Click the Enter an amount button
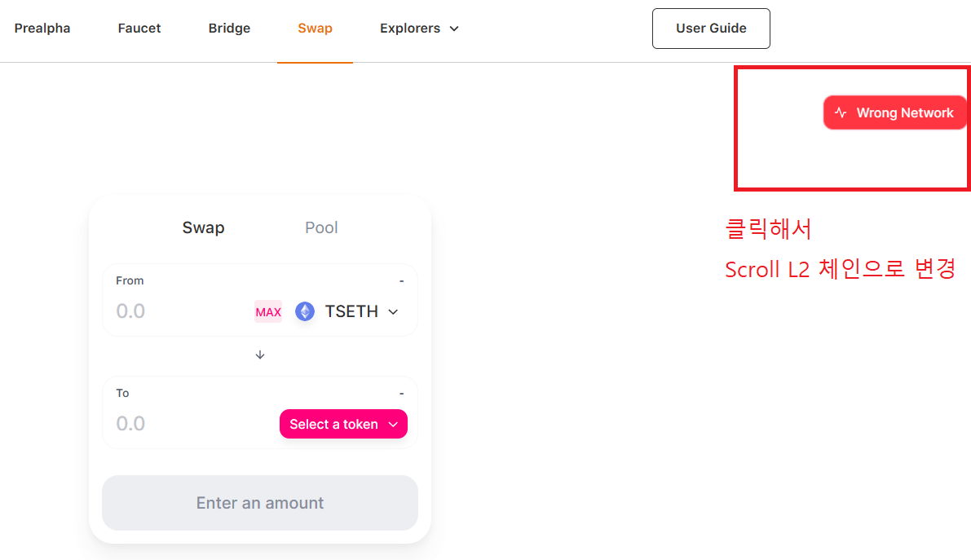The image size is (971, 560). tap(260, 503)
